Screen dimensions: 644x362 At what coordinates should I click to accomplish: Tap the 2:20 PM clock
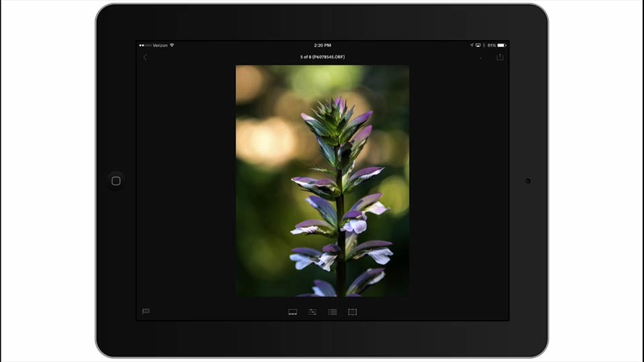point(323,46)
